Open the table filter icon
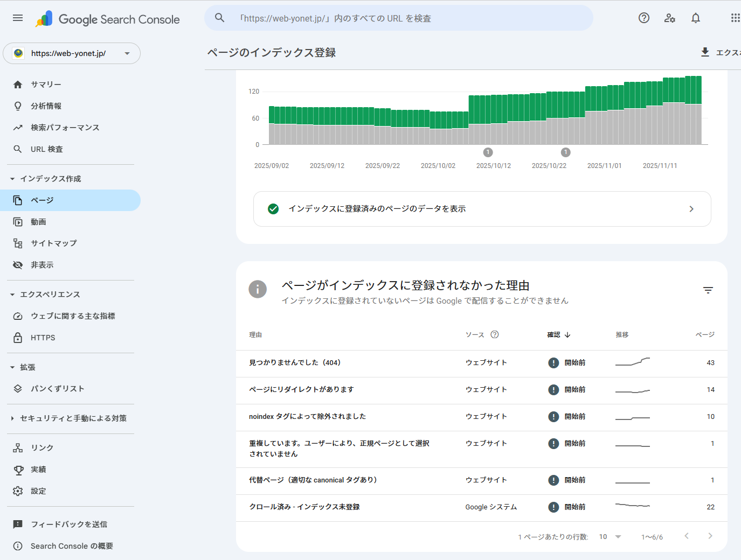Viewport: 741px width, 560px height. coord(708,290)
